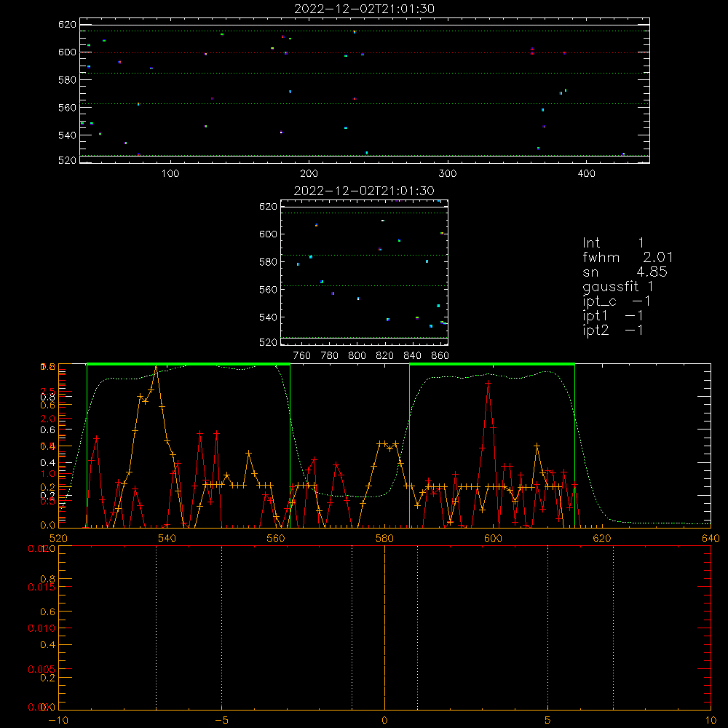Image resolution: width=728 pixels, height=728 pixels.
Task: Click x-axis tick label -10 on bottom plot
Action: coord(58,720)
